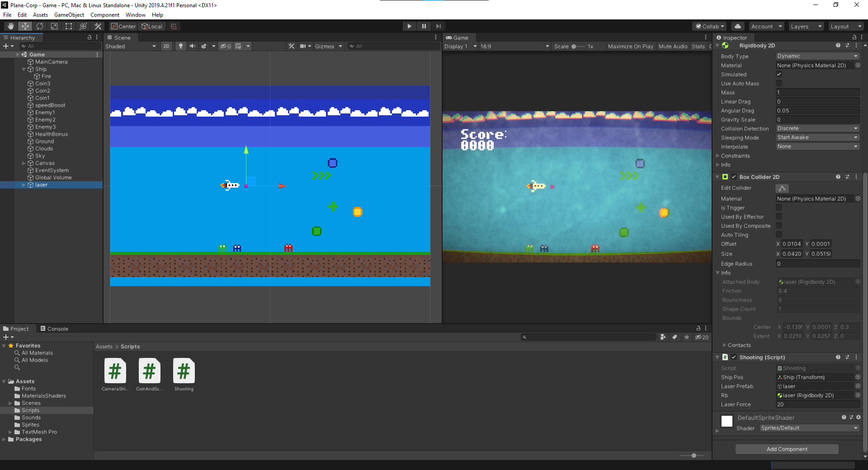
Task: Open the Window menu
Action: point(136,15)
